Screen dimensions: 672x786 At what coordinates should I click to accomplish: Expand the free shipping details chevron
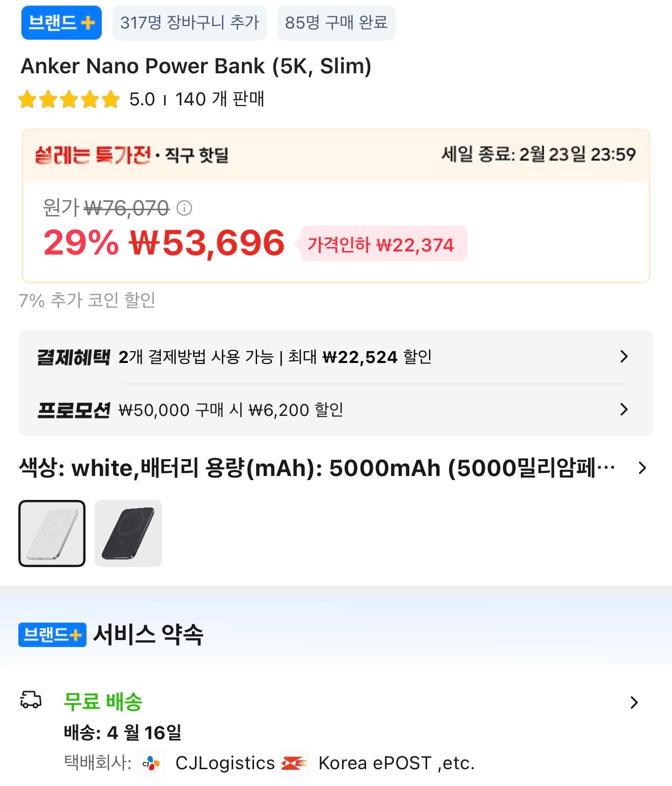[634, 703]
